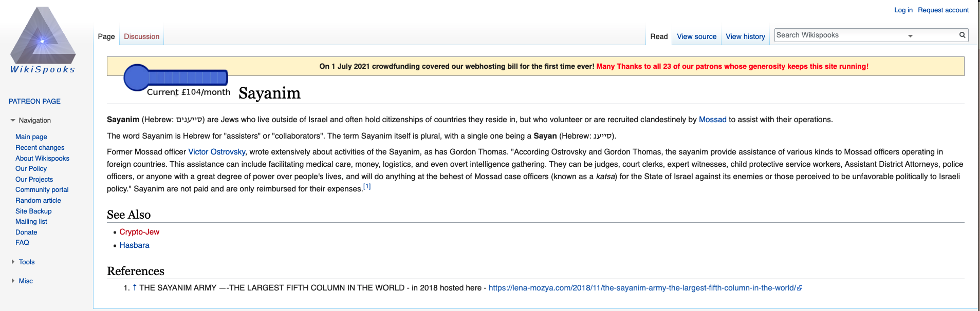The width and height of the screenshot is (980, 311).
Task: Go to Main page in sidebar
Action: pos(31,137)
